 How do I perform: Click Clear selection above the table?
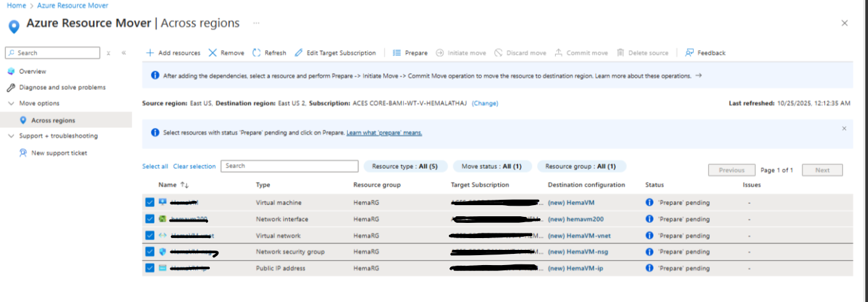point(194,166)
